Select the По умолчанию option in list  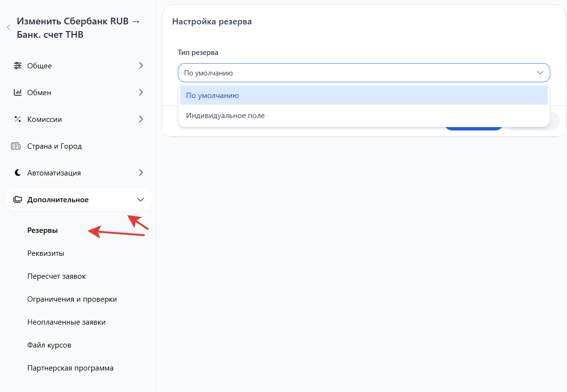pos(363,95)
